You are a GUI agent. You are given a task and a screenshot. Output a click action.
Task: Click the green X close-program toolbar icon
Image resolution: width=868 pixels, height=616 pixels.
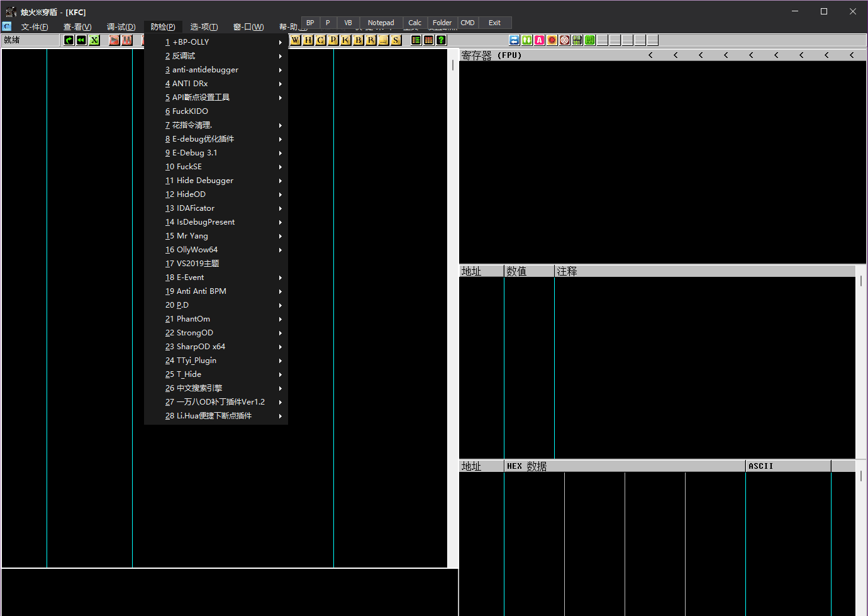[x=94, y=40]
